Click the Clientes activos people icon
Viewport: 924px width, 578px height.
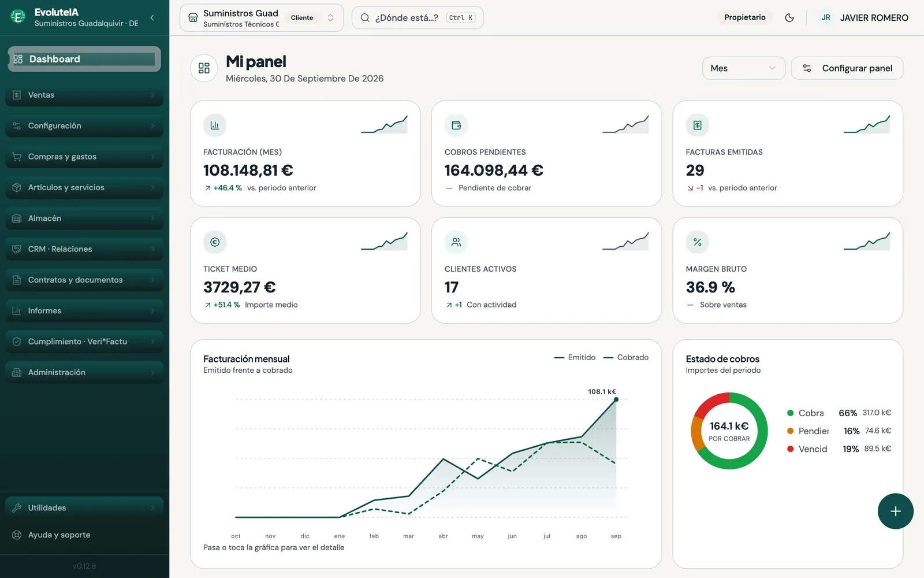pyautogui.click(x=456, y=242)
